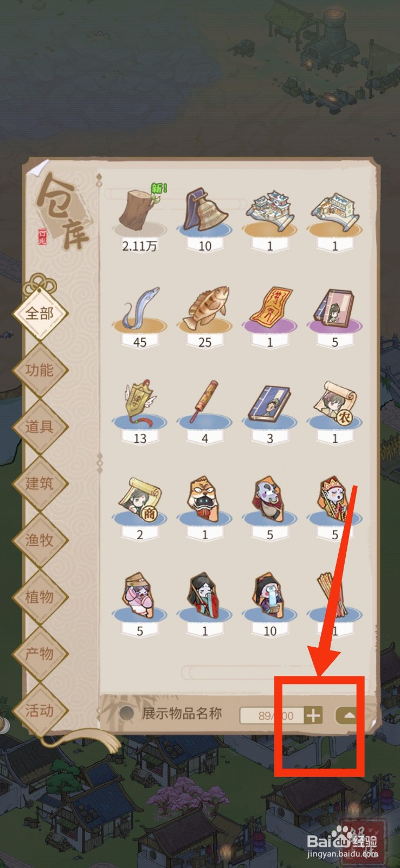This screenshot has height=868, width=400.
Task: Collapse panel with the up-arrow button
Action: click(349, 716)
